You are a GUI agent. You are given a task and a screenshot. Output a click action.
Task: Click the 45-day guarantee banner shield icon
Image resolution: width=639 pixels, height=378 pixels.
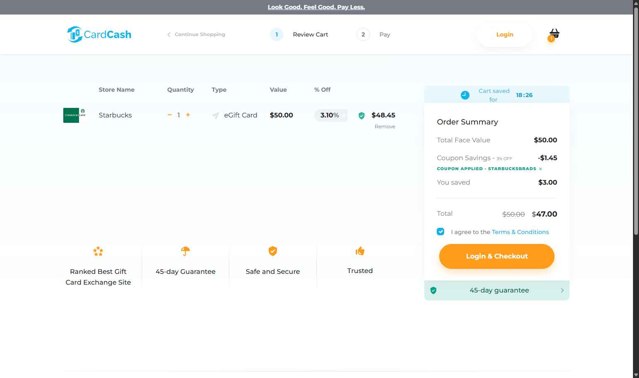(x=433, y=290)
